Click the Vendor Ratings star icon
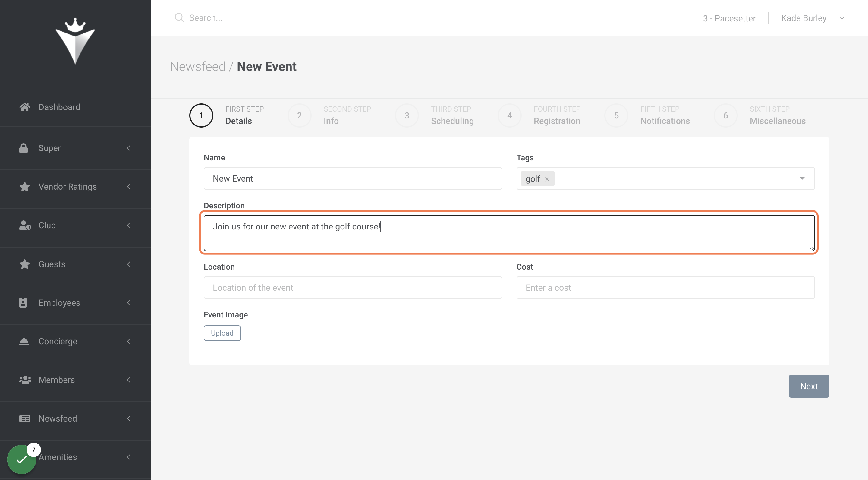This screenshot has height=480, width=868. 25,186
